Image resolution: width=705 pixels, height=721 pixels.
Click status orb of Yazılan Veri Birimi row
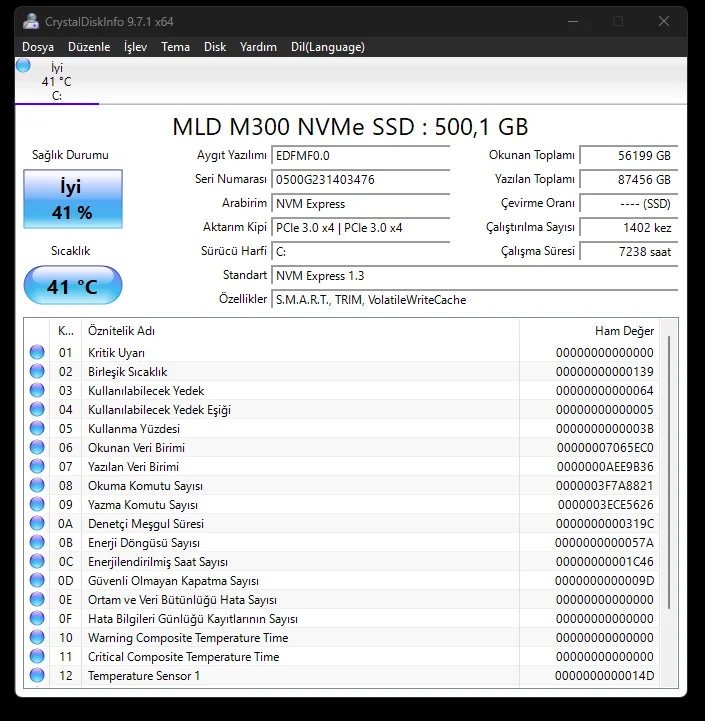click(x=37, y=466)
